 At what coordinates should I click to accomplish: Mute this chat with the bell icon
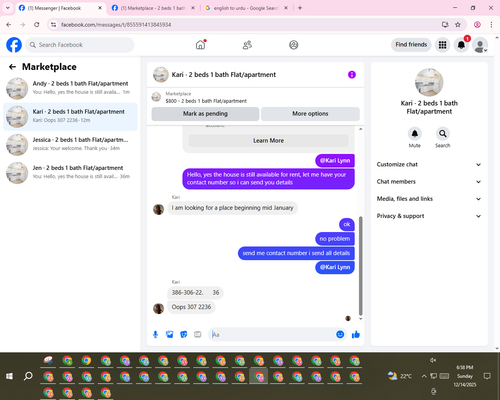click(415, 134)
